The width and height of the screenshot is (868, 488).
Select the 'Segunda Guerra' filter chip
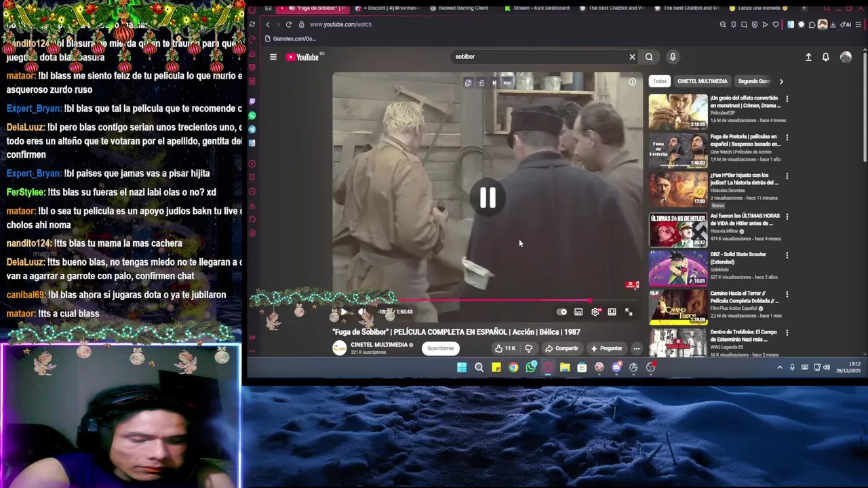pos(753,81)
